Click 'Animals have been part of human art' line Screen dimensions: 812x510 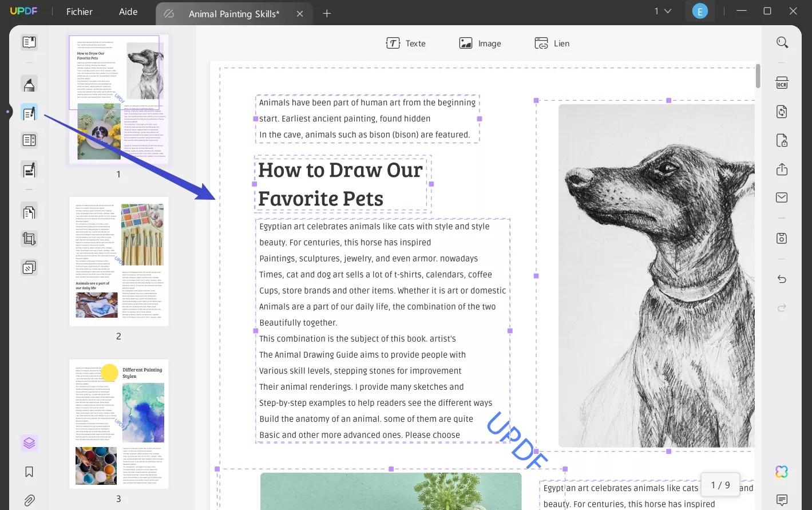[x=367, y=102]
